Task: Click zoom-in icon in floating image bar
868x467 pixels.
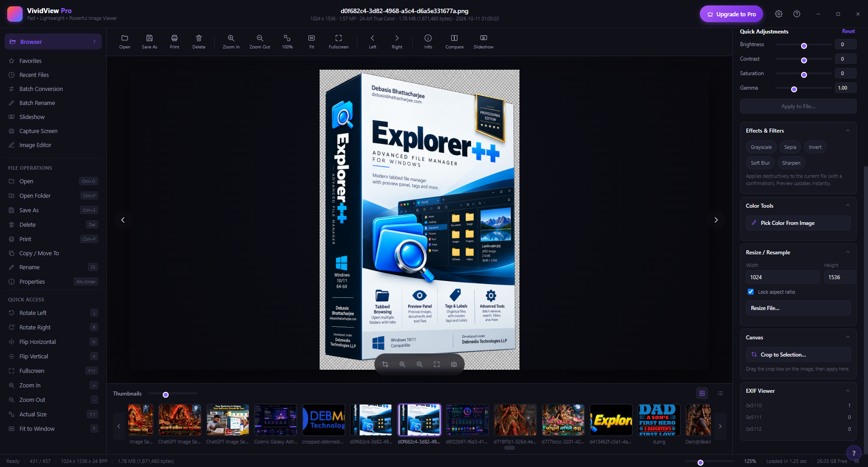Action: 402,364
